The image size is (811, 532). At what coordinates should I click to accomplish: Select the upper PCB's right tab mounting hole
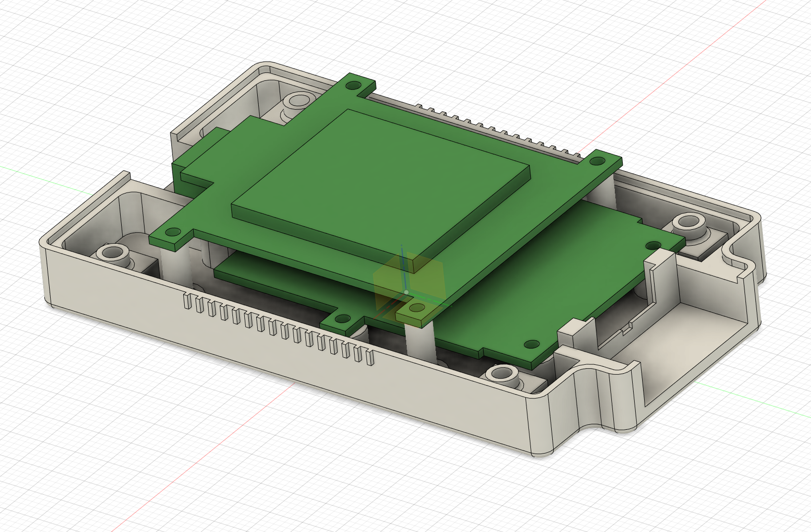[x=596, y=161]
